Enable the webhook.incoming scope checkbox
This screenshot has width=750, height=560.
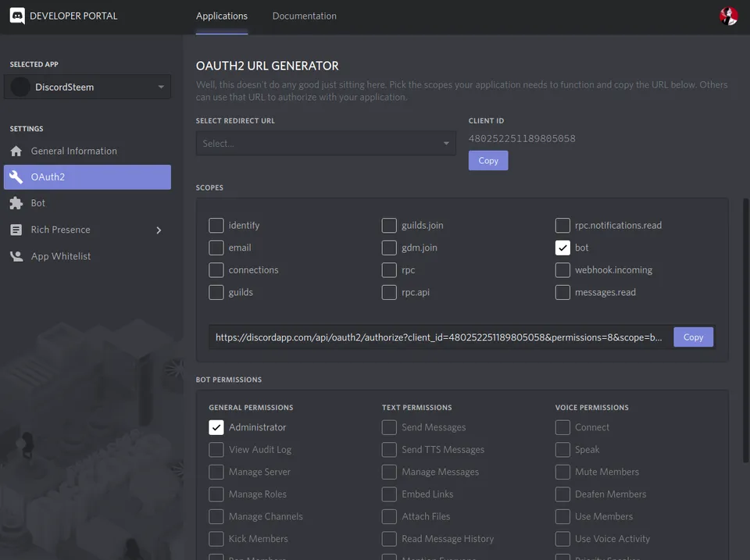(x=562, y=269)
